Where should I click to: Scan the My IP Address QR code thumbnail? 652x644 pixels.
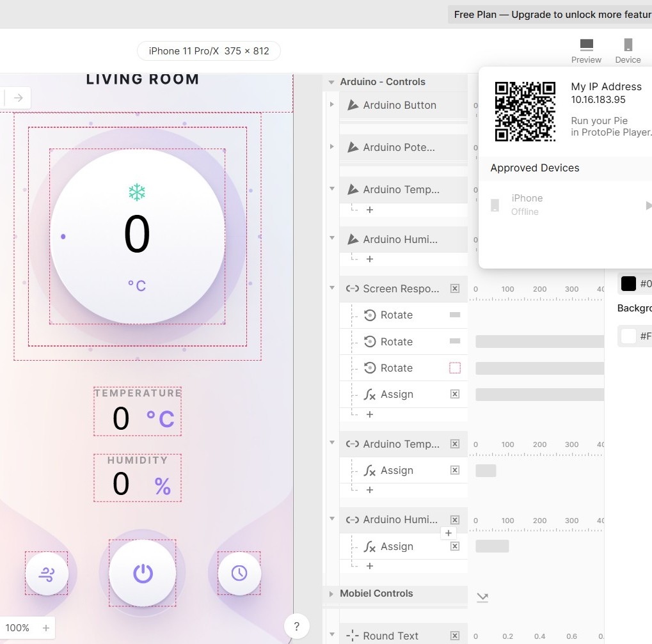(x=525, y=111)
